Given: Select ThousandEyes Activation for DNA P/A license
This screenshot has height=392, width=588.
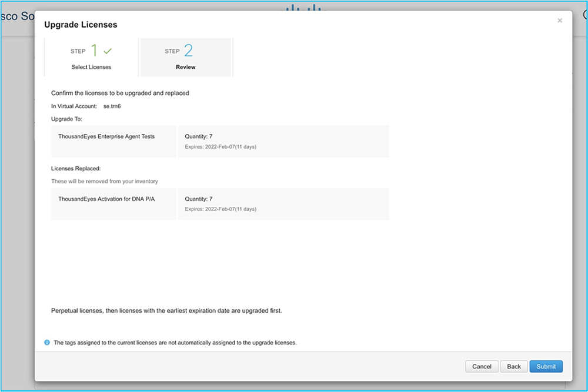Looking at the screenshot, I should [x=106, y=199].
